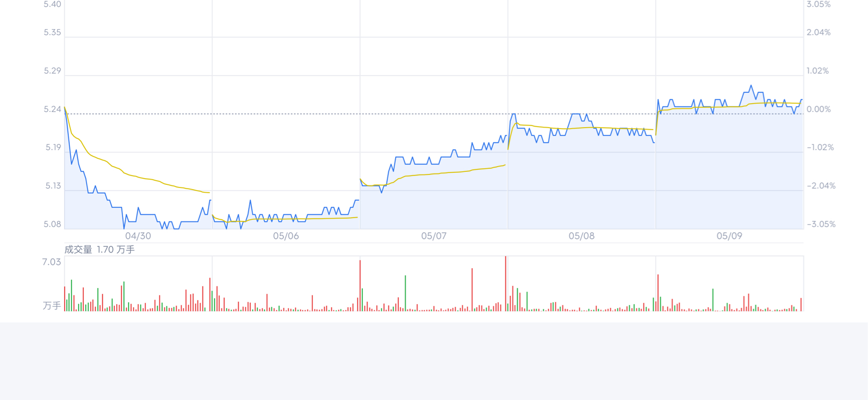Click the tall green volume bar in 05/07 session
The height and width of the screenshot is (400, 868).
pyautogui.click(x=405, y=293)
